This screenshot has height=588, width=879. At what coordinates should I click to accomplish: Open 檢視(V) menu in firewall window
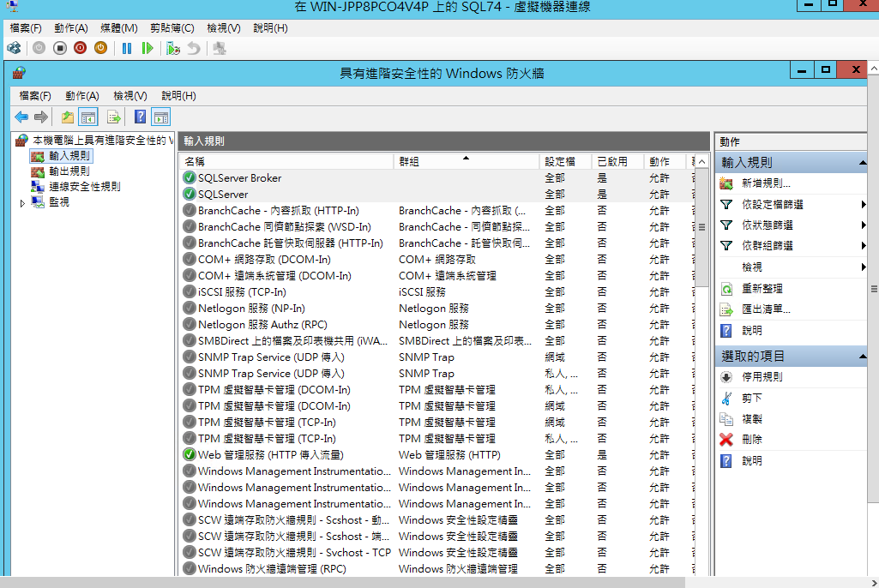130,96
